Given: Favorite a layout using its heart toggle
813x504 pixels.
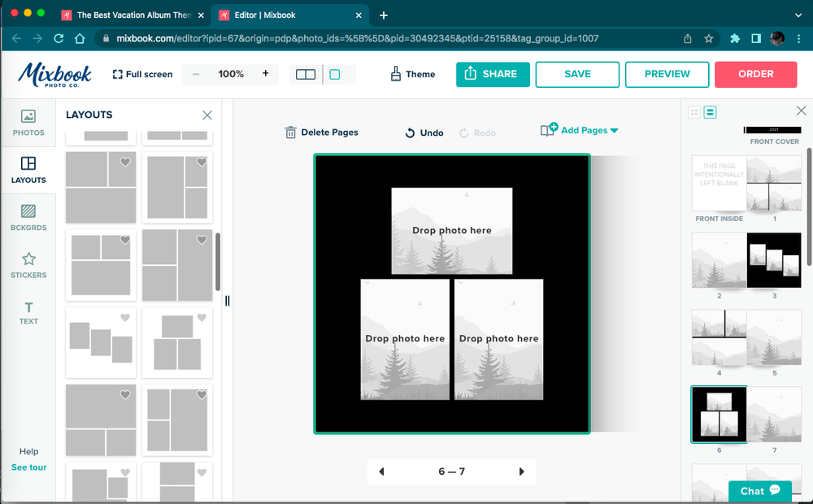Looking at the screenshot, I should [x=125, y=163].
